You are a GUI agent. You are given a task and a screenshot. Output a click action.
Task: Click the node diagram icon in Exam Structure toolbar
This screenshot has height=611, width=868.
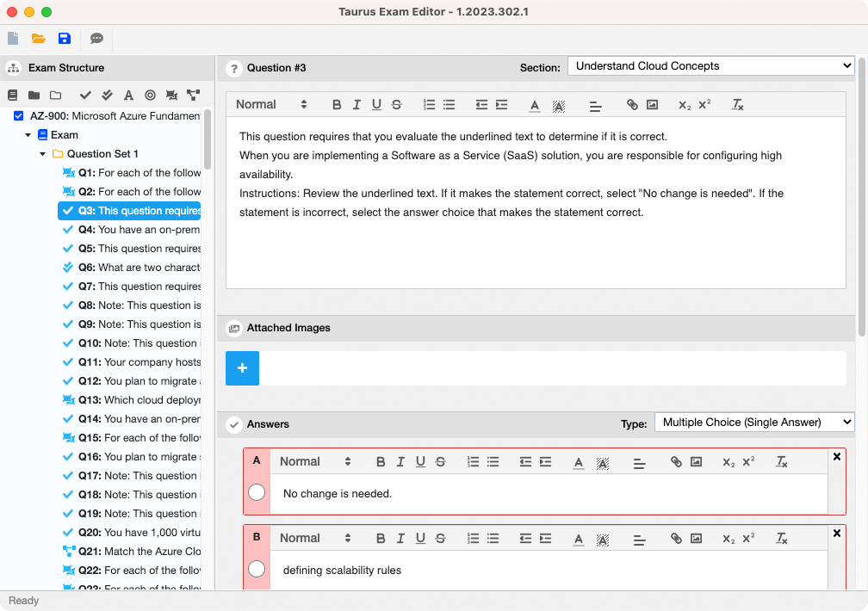pos(193,96)
